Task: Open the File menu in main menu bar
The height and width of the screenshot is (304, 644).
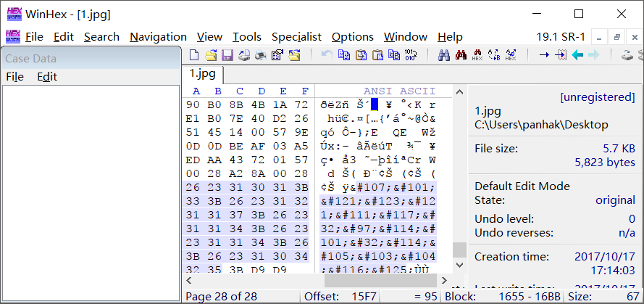Action: pyautogui.click(x=34, y=37)
